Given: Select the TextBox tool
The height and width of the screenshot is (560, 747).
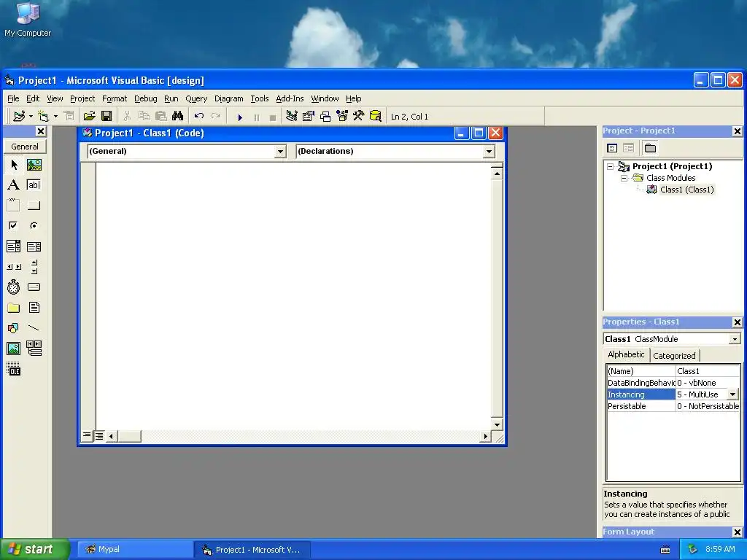Looking at the screenshot, I should point(34,185).
